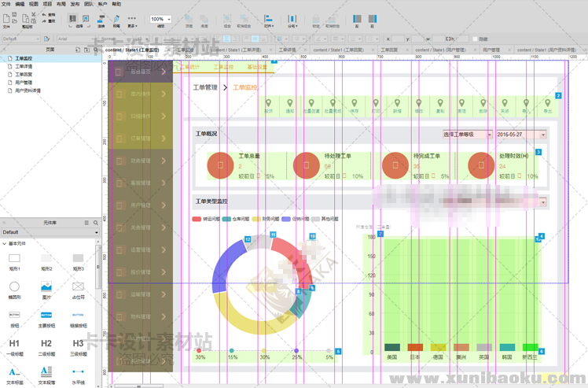Open the 工单回复 page in tree
The width and height of the screenshot is (588, 388).
pyautogui.click(x=24, y=74)
